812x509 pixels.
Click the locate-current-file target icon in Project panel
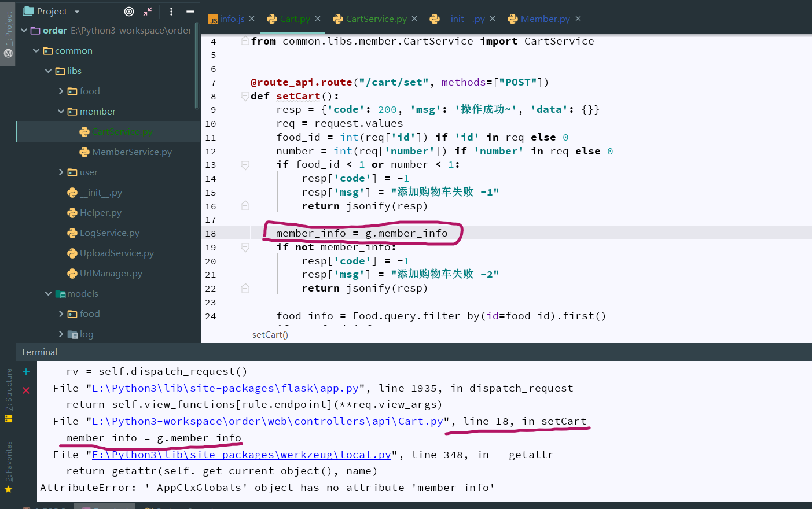(x=129, y=11)
